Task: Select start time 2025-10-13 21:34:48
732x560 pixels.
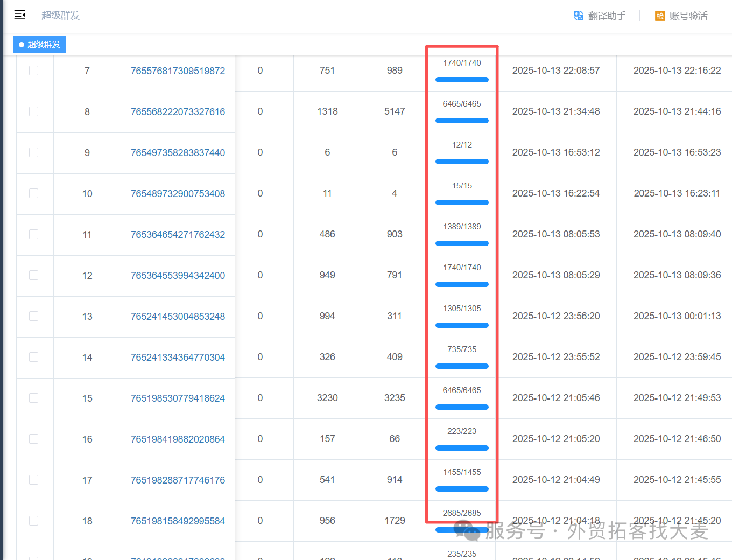Action: [556, 111]
